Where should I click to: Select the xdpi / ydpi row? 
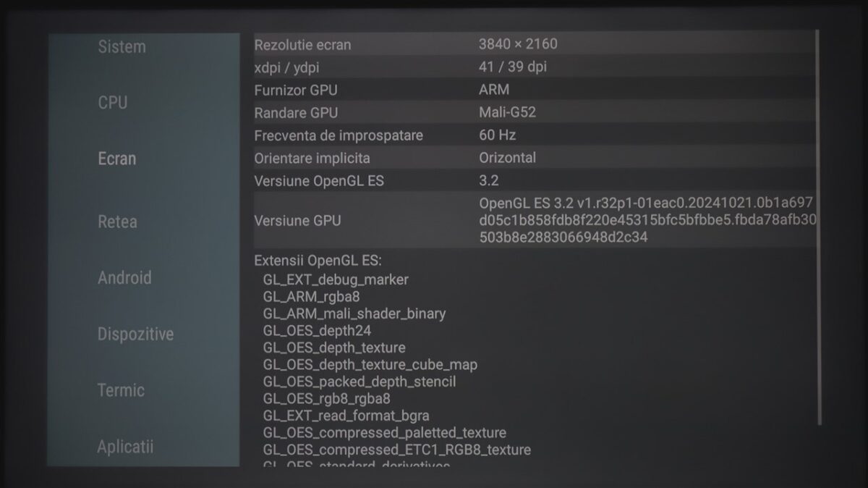[x=535, y=67]
